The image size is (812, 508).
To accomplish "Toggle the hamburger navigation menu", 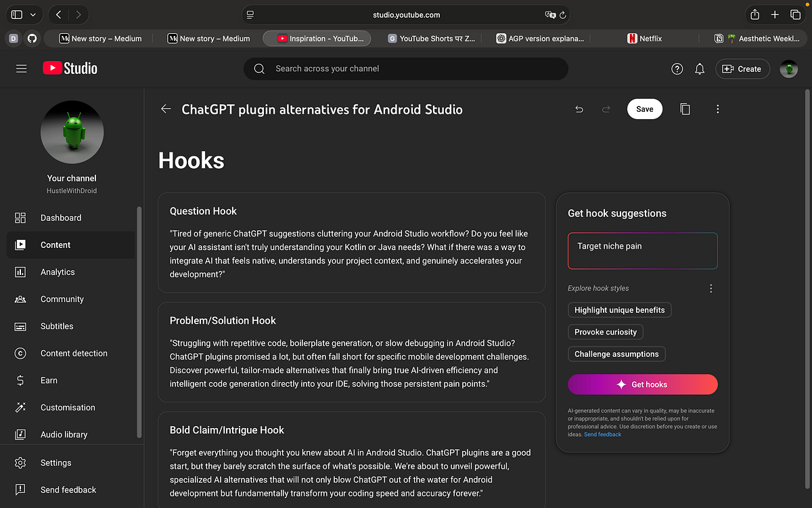I will [x=22, y=68].
